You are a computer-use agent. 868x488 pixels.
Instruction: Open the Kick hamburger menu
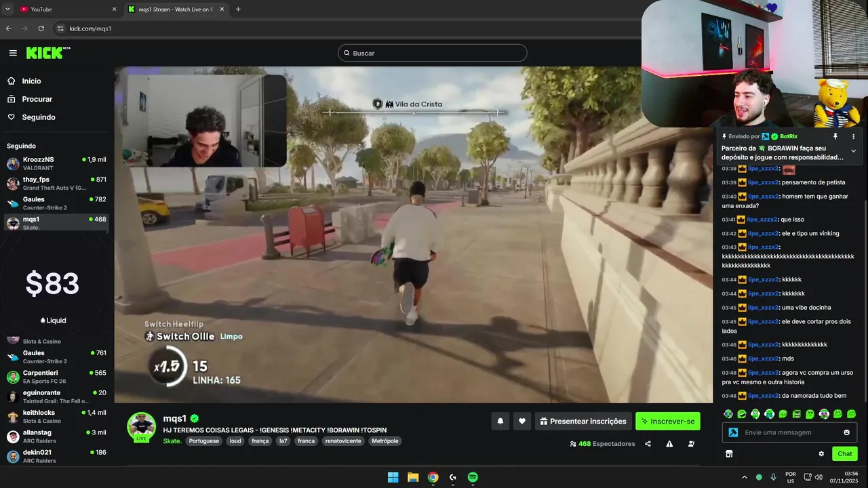(x=13, y=53)
